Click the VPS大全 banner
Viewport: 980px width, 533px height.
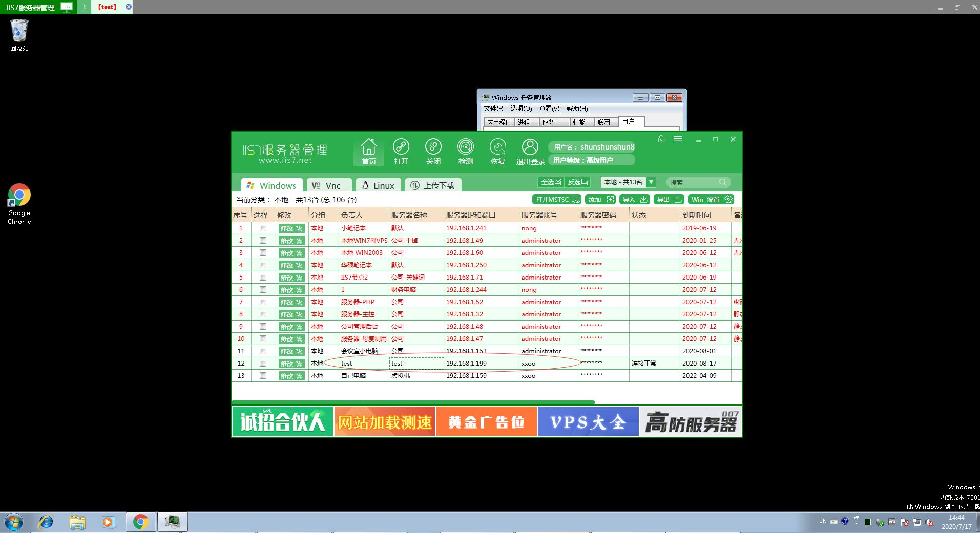coord(589,421)
